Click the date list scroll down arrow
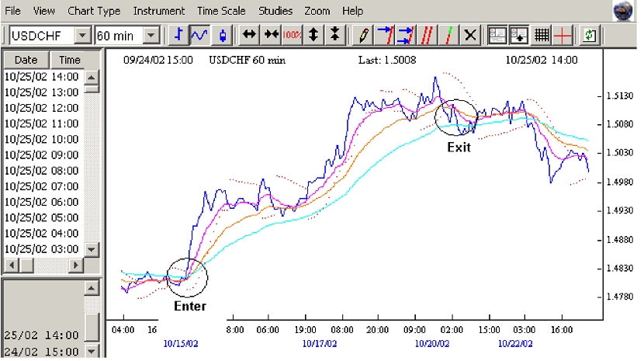Screen dimensions: 644x361 coord(92,249)
